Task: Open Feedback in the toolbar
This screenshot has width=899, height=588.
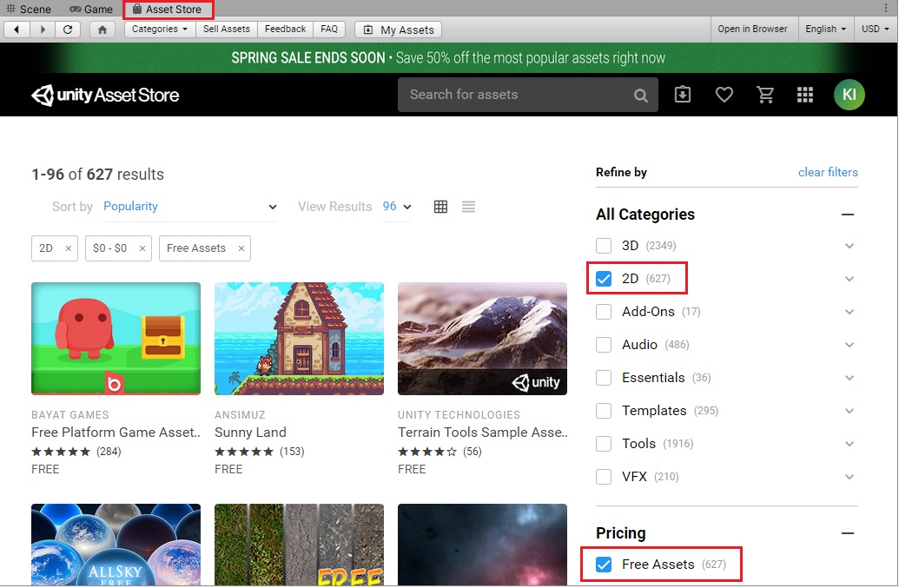Action: (286, 30)
